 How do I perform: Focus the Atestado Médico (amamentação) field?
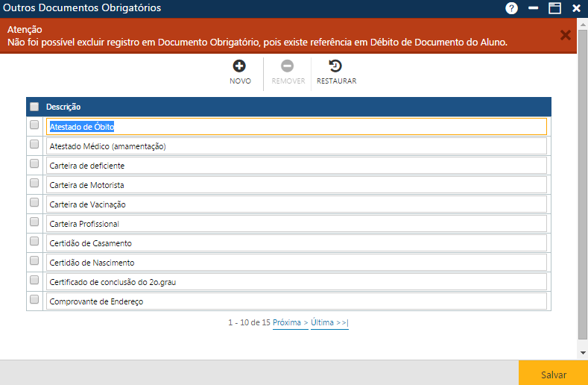[x=296, y=146]
